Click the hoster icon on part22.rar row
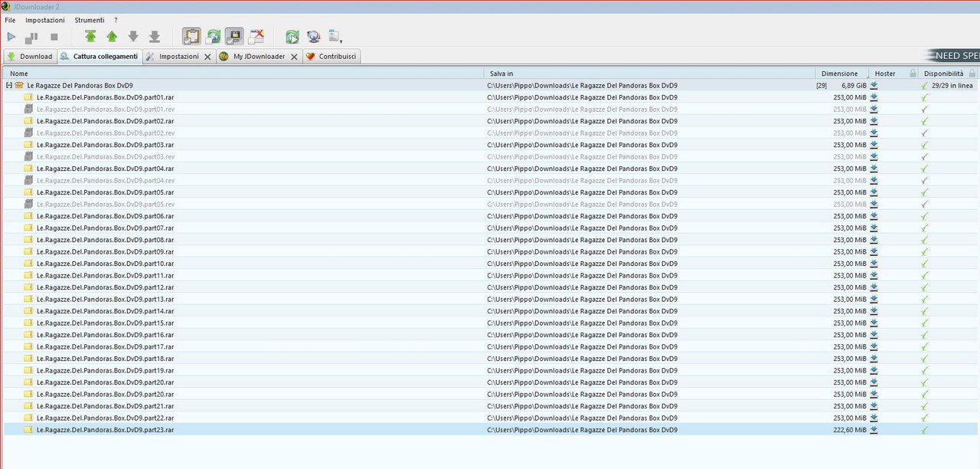Image resolution: width=980 pixels, height=469 pixels. [x=874, y=418]
